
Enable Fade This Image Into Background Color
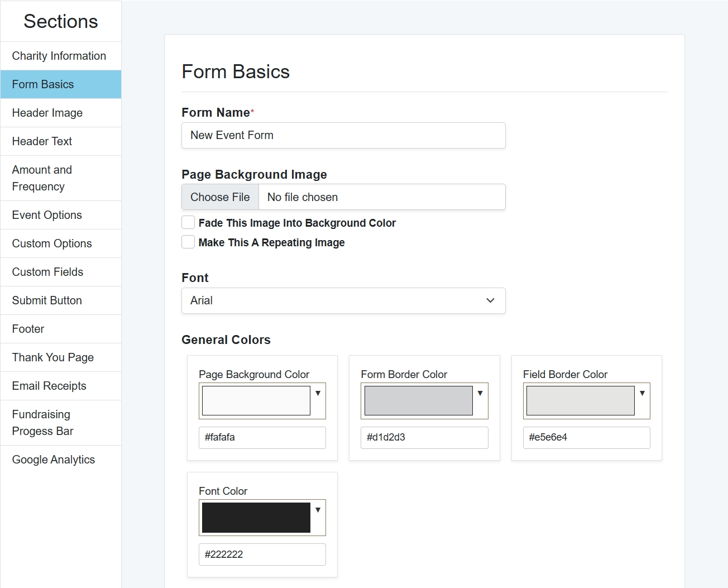coord(188,223)
